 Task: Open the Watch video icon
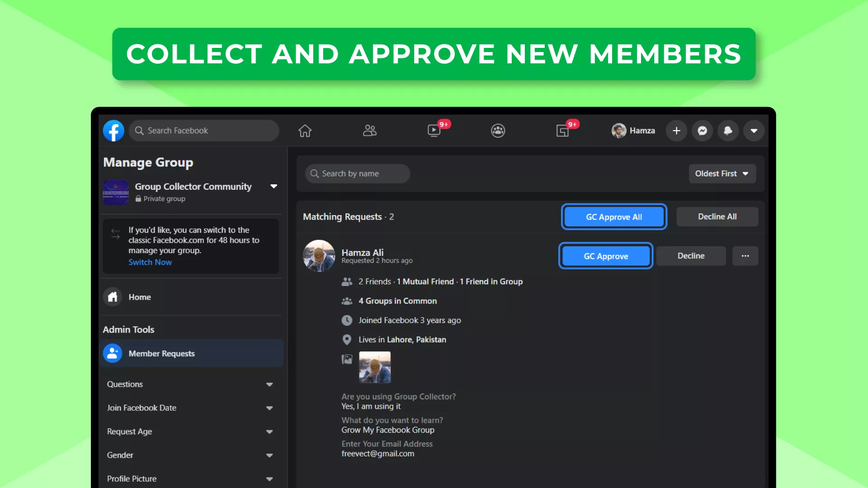434,131
